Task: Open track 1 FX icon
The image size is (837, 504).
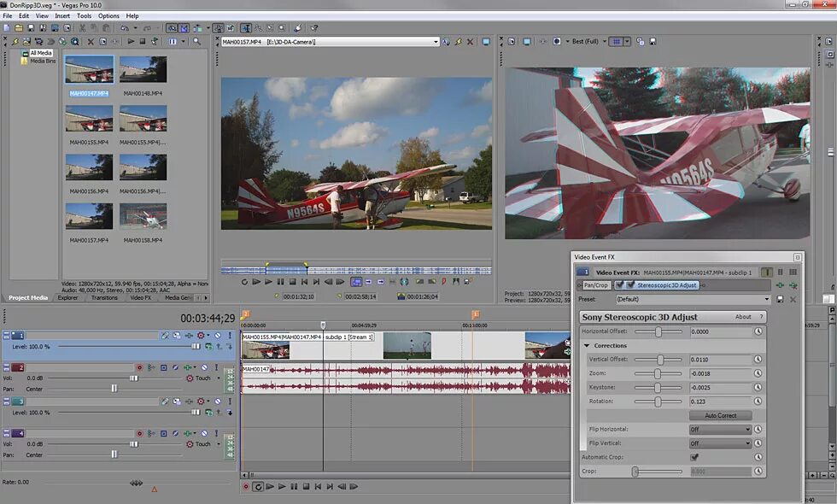Action: click(189, 335)
